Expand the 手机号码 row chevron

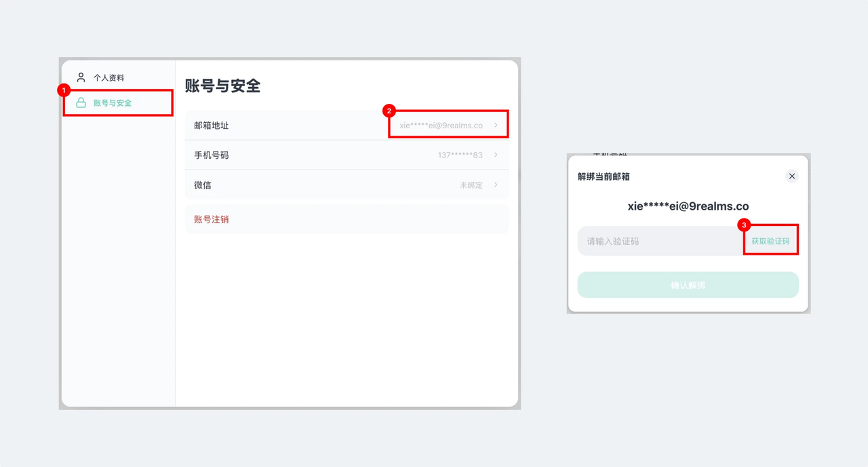point(496,155)
